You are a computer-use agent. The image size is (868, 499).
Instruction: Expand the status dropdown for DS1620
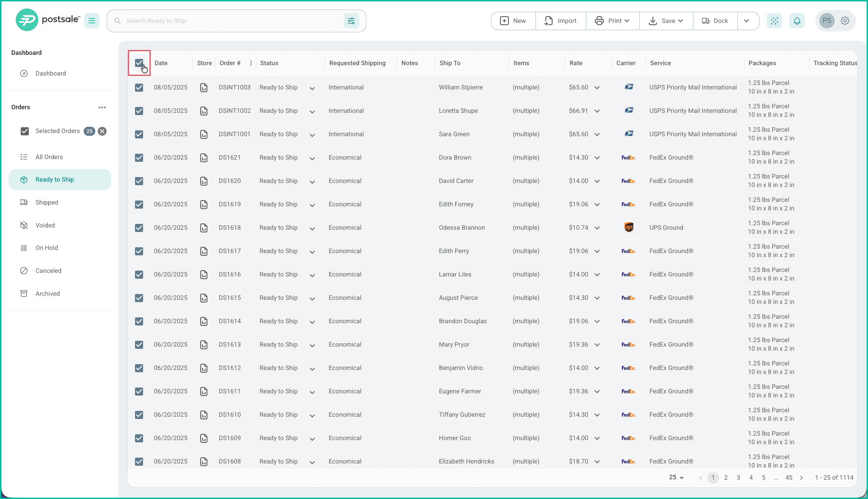pos(312,181)
